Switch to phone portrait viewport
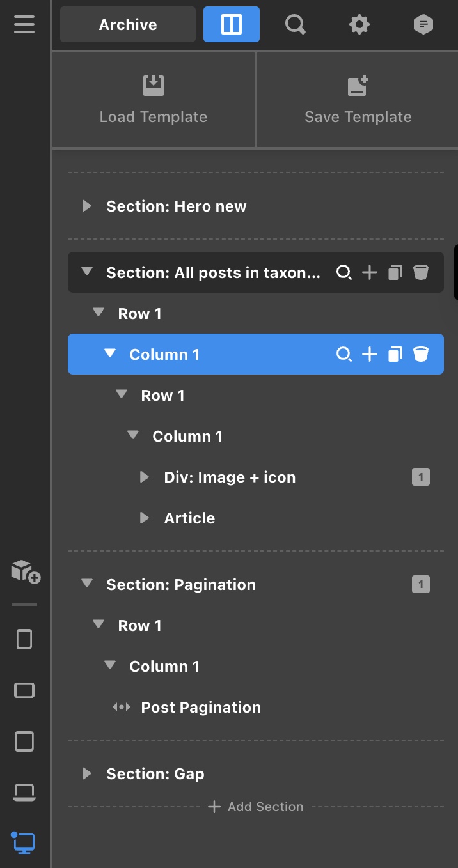 [x=24, y=639]
